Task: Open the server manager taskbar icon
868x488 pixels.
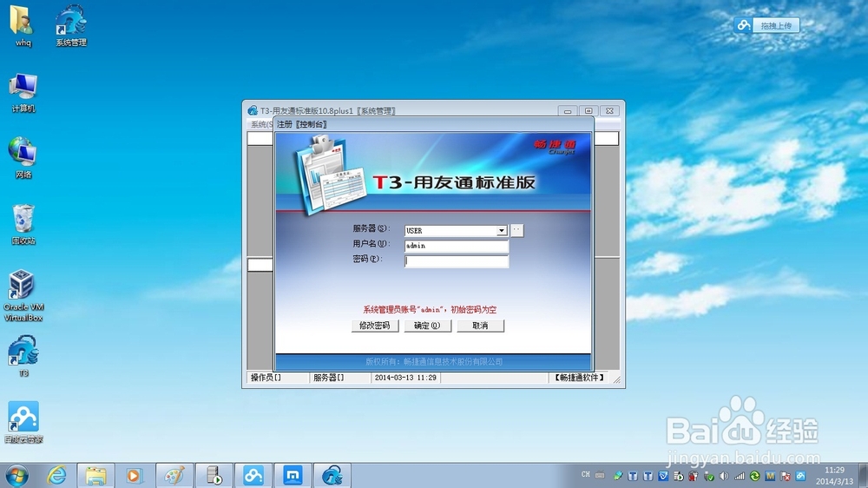Action: (214, 476)
